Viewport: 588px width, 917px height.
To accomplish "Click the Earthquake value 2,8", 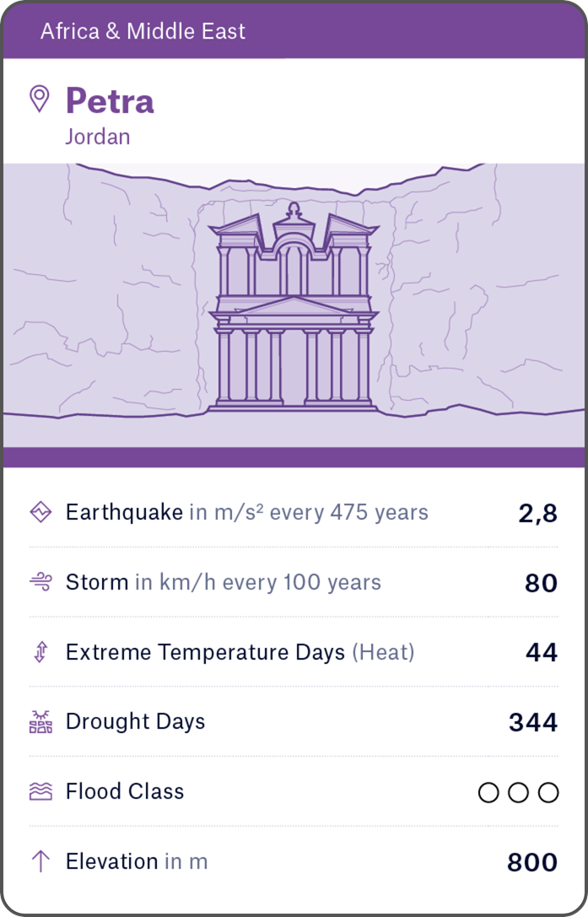I will coord(537,513).
